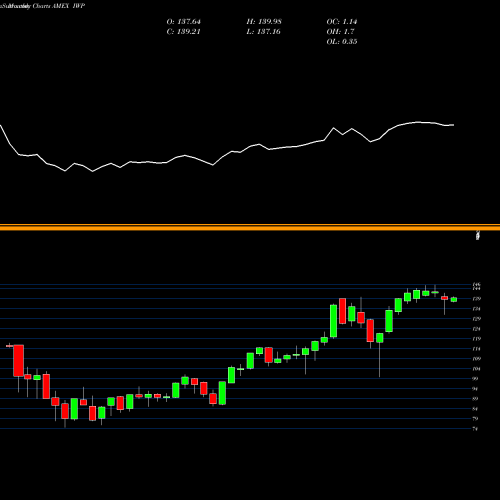Select the low value 'L: 137.16'

263,32
